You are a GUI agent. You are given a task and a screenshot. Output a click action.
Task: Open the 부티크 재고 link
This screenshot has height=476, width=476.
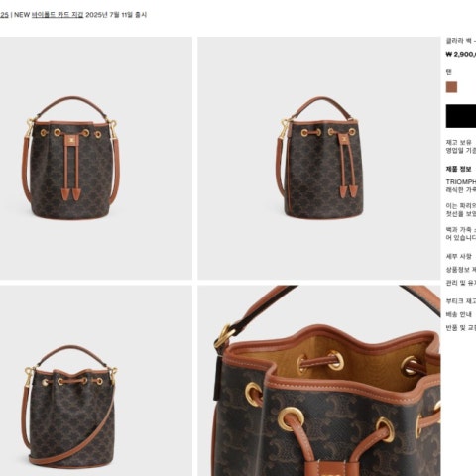pyautogui.click(x=461, y=301)
